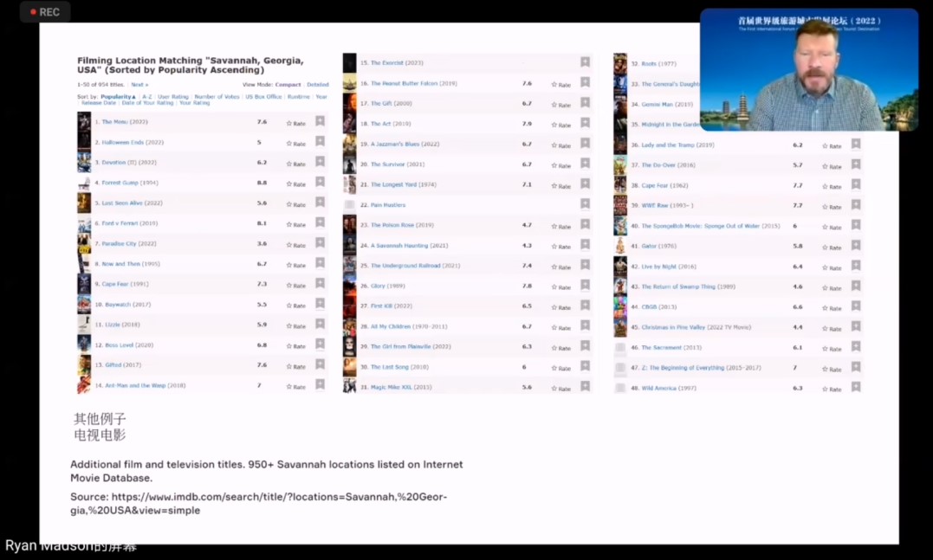Viewport: 933px width, 560px height.
Task: Sort the list by User Rating
Action: tap(172, 97)
